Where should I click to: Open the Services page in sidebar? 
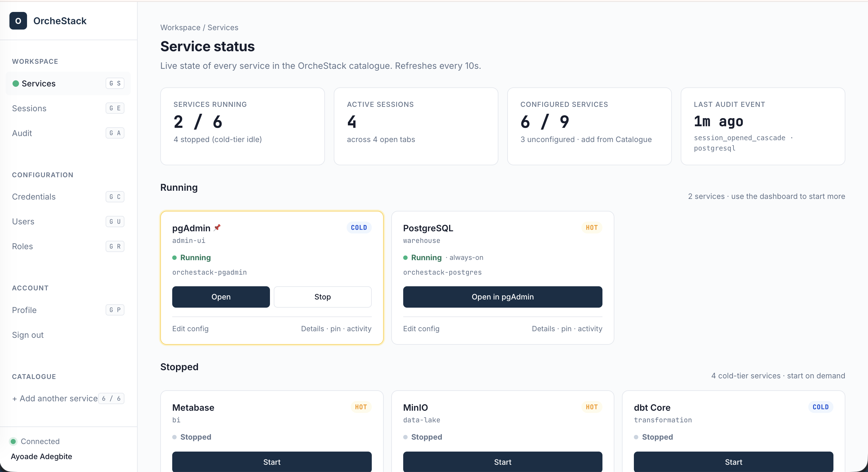coord(68,84)
